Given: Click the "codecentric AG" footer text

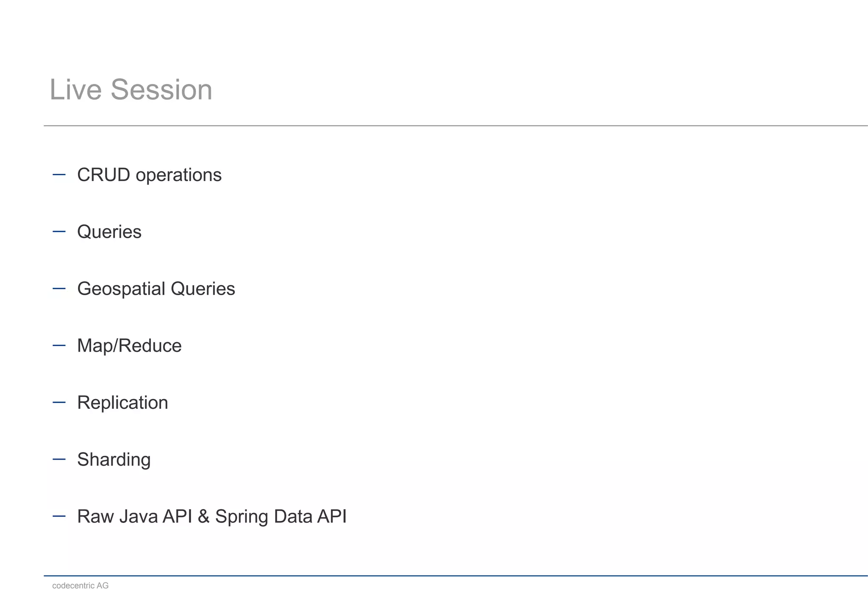Looking at the screenshot, I should point(81,586).
